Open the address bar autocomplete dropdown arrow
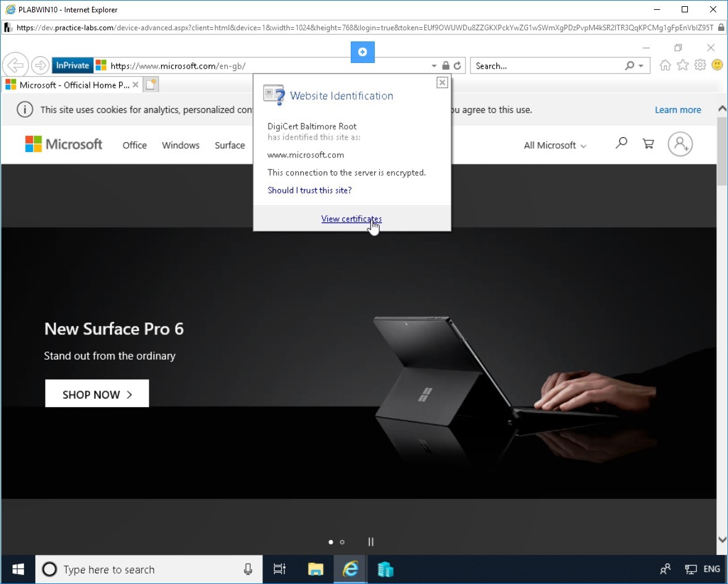 pyautogui.click(x=433, y=66)
